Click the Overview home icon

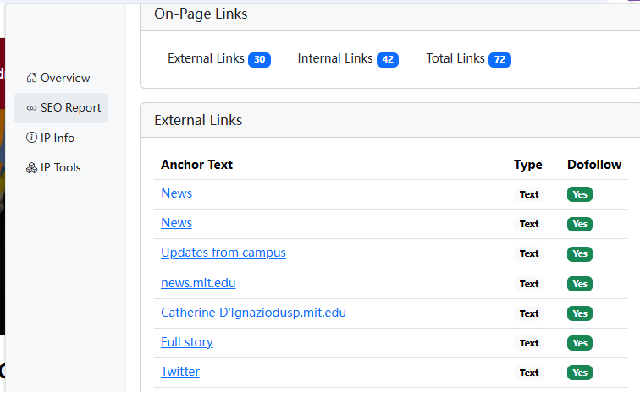pos(31,78)
